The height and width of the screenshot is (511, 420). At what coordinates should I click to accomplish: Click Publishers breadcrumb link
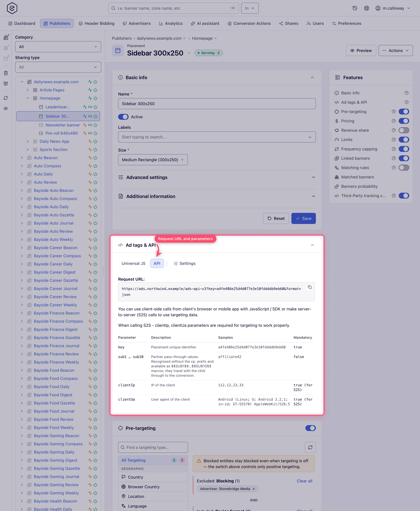pos(122,38)
